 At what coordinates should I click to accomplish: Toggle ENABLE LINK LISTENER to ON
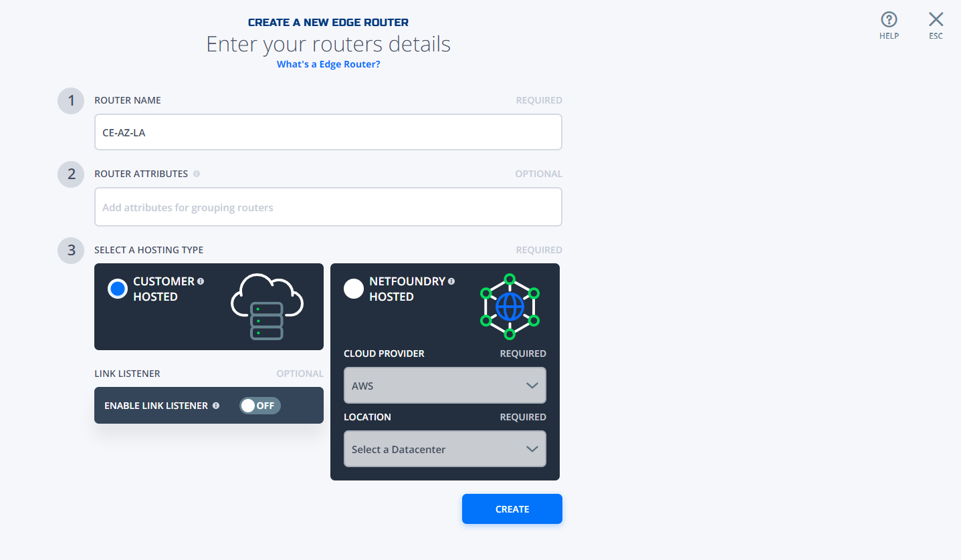click(260, 405)
